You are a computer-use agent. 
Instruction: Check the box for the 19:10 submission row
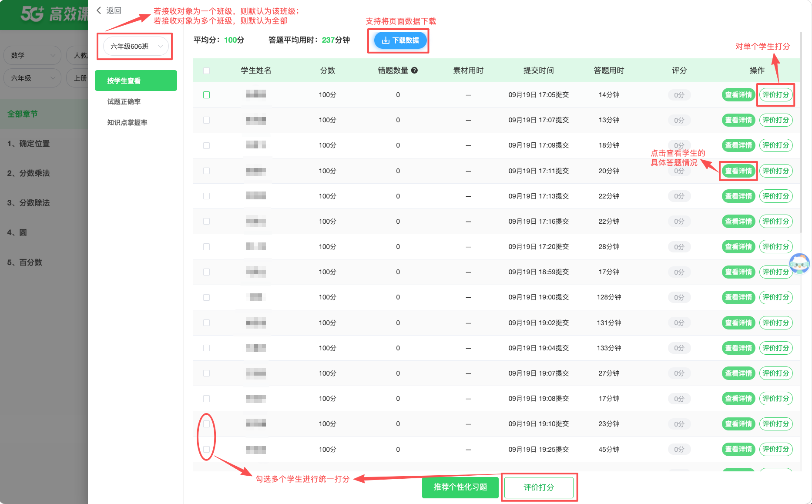click(207, 424)
